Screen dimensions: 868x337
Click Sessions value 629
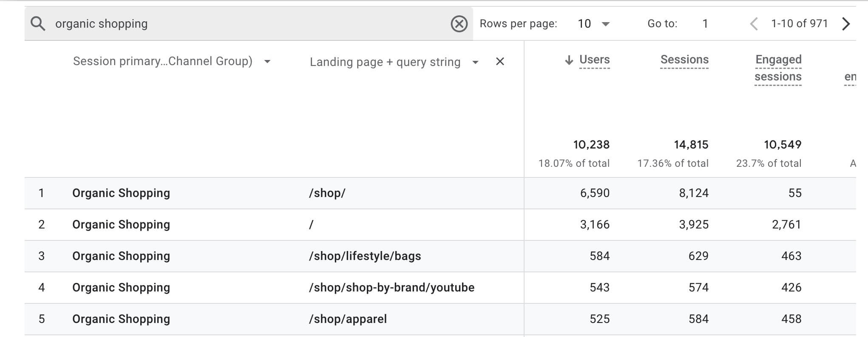point(698,256)
